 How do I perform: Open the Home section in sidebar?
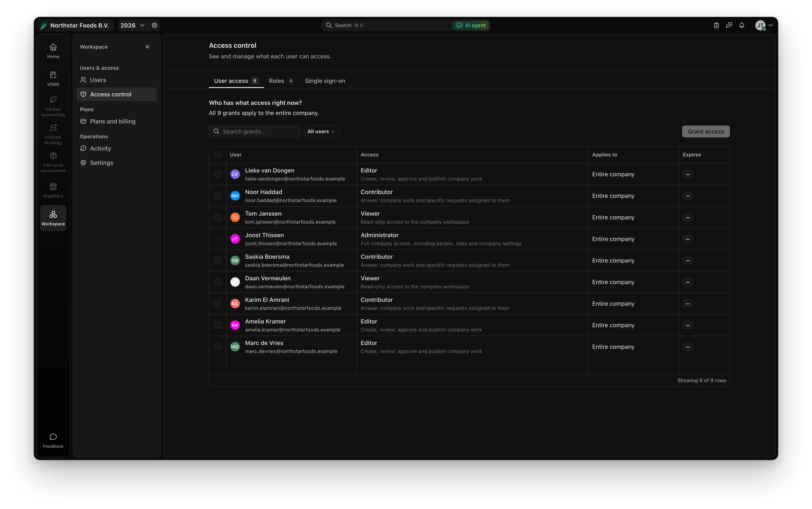[53, 51]
